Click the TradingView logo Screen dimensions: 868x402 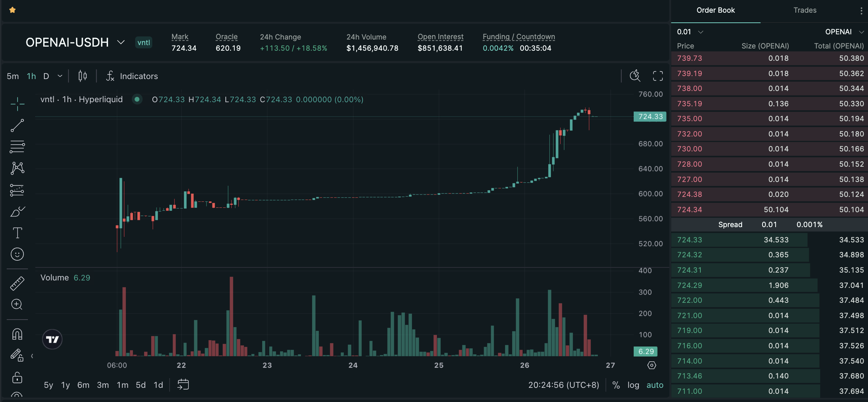53,339
